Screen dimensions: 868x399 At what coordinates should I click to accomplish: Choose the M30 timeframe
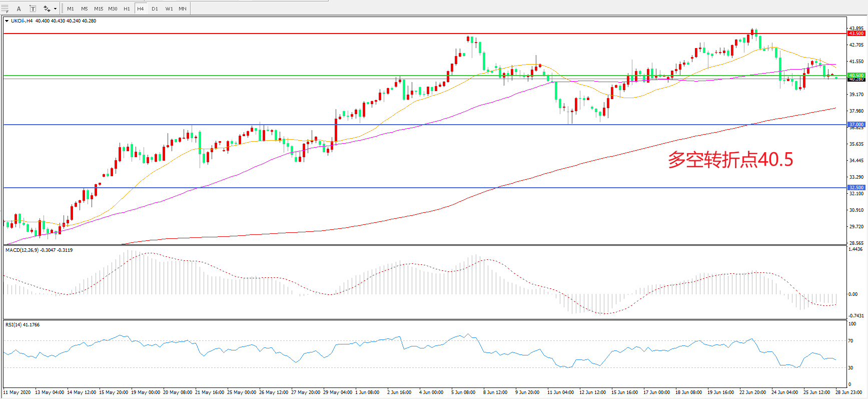113,9
